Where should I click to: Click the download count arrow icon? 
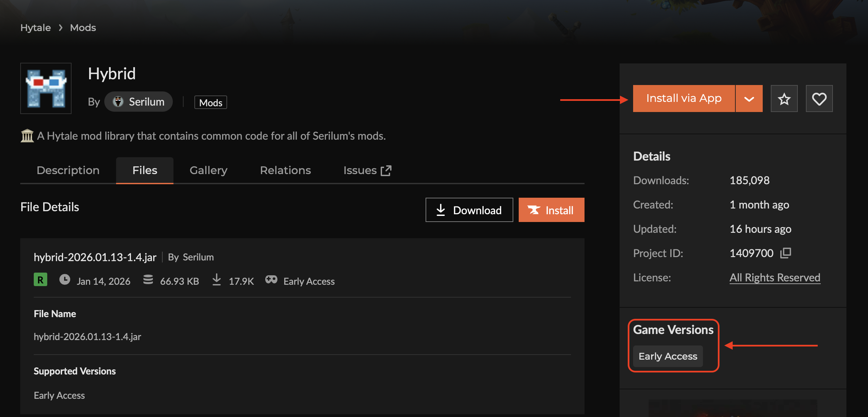point(217,280)
